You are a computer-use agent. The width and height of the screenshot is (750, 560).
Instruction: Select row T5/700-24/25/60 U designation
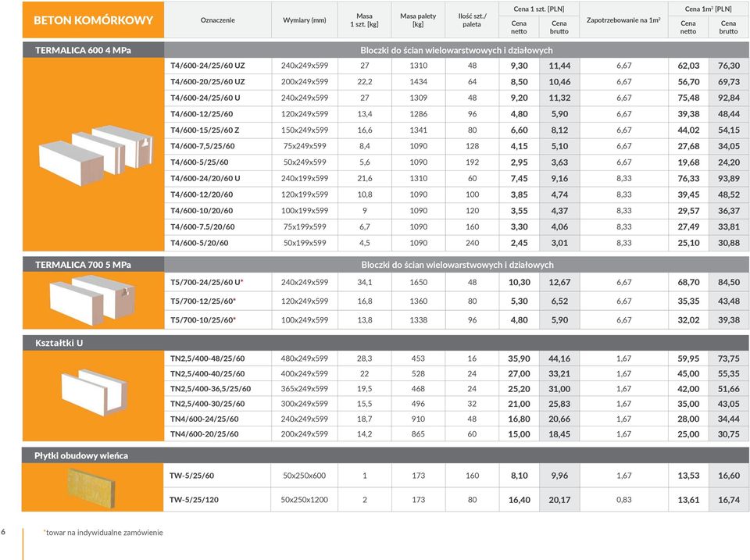(206, 282)
